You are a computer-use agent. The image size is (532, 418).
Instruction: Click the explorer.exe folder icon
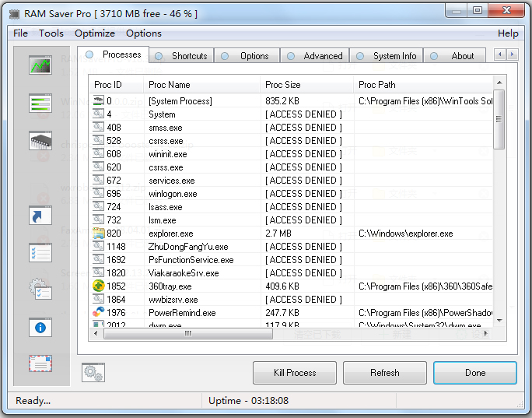(x=99, y=234)
